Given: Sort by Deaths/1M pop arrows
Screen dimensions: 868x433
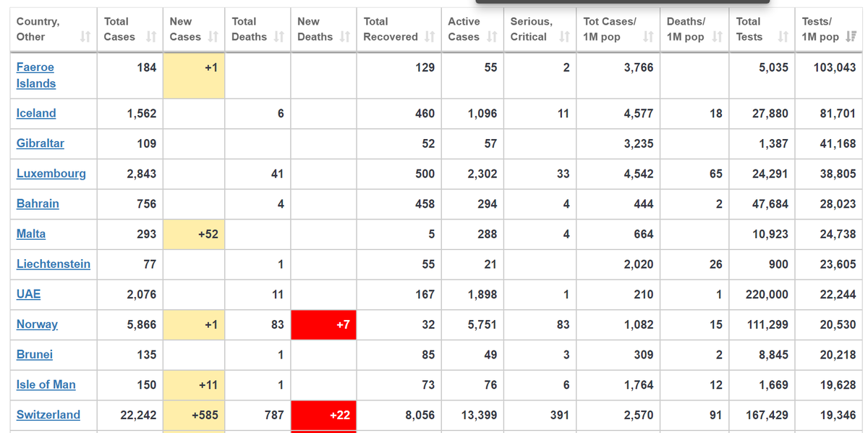Looking at the screenshot, I should pyautogui.click(x=718, y=37).
